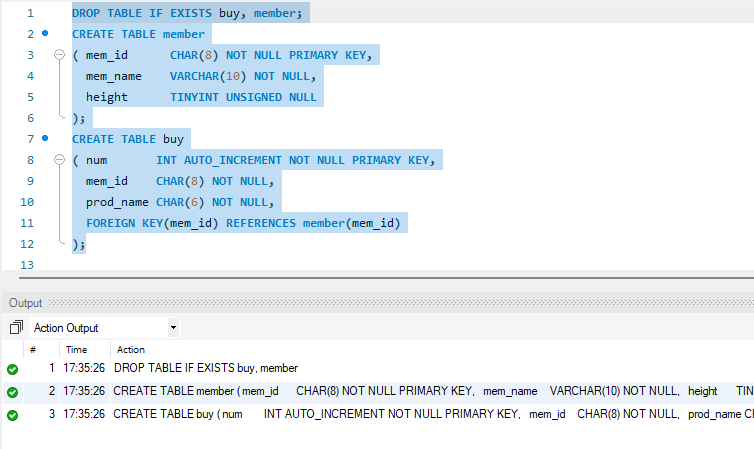Click the closing parenthesis on line 6

coord(75,118)
